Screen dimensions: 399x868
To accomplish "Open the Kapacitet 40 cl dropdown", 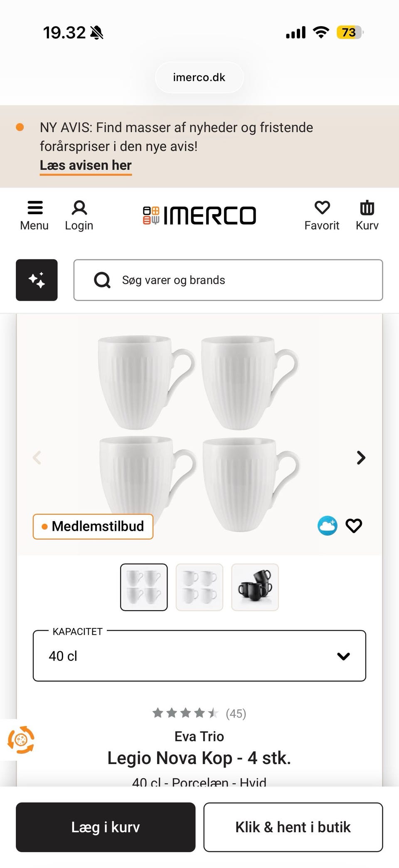I will coord(199,656).
